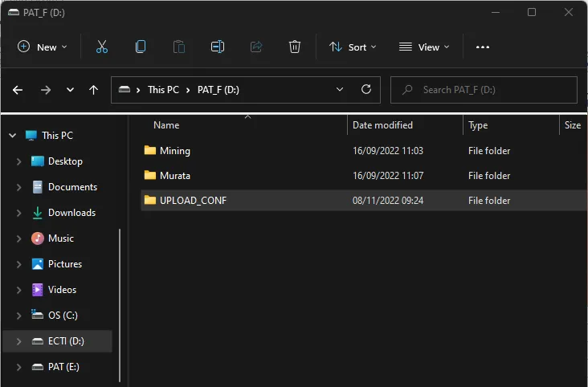
Task: Open ECTI (D:) drive in sidebar
Action: (66, 341)
